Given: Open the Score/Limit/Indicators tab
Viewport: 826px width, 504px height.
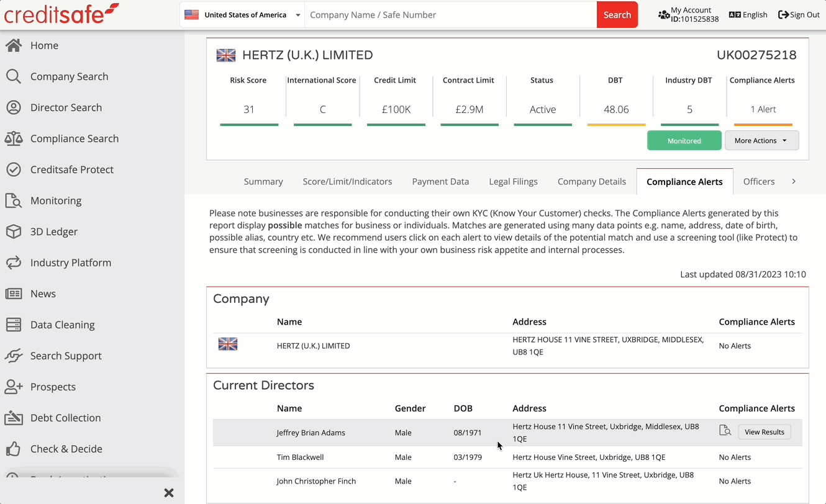Looking at the screenshot, I should 347,181.
